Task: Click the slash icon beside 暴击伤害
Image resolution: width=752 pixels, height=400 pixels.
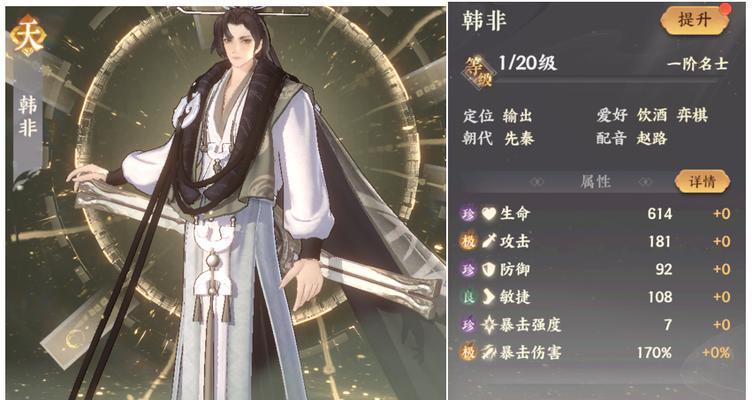Action: coord(489,353)
